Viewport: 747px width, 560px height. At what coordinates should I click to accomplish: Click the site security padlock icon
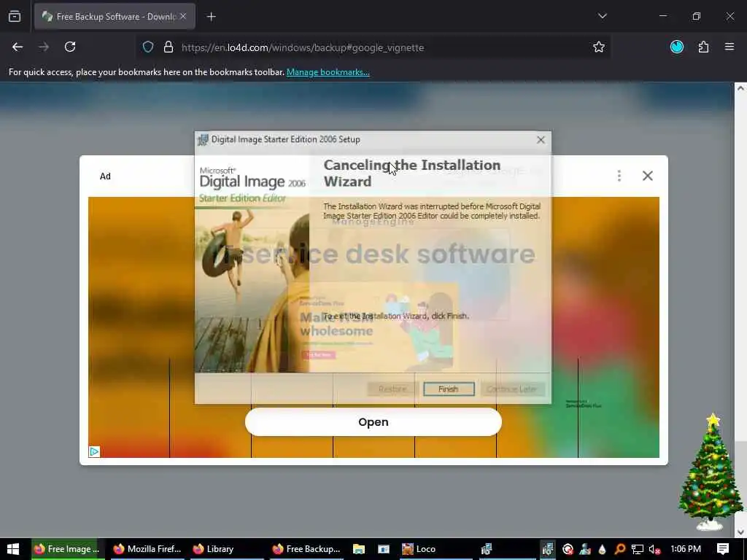point(169,47)
